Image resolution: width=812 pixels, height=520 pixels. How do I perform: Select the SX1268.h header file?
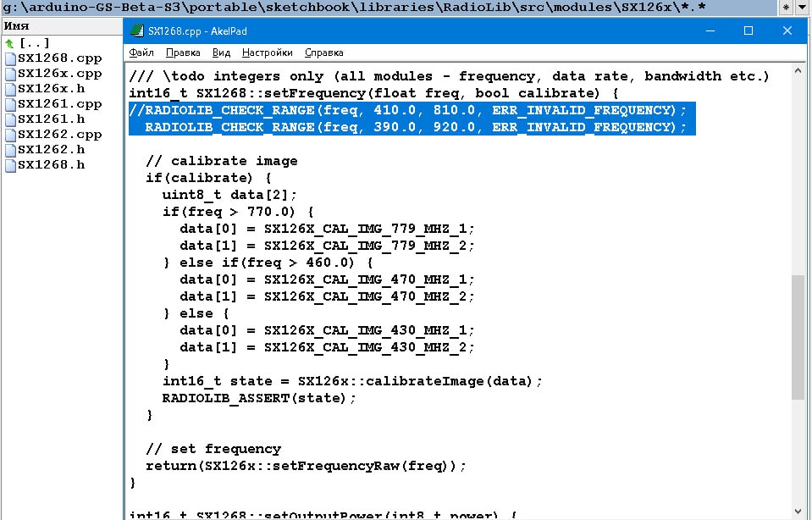point(51,165)
